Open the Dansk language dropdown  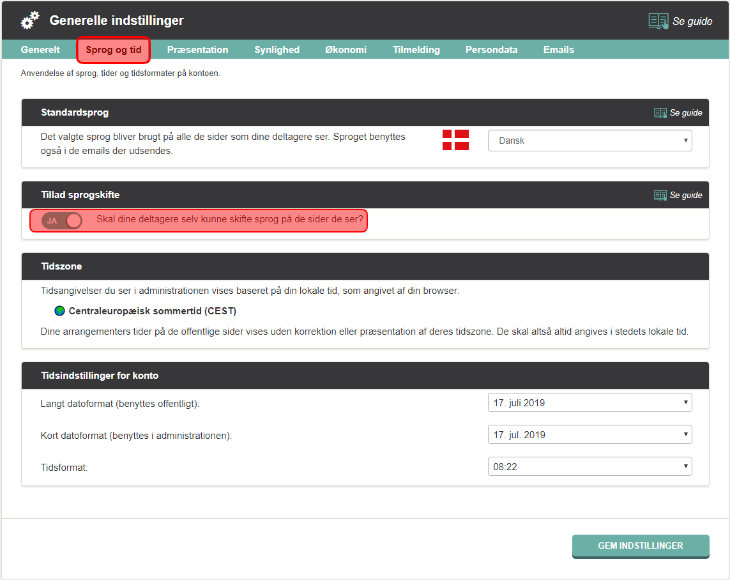tap(589, 141)
